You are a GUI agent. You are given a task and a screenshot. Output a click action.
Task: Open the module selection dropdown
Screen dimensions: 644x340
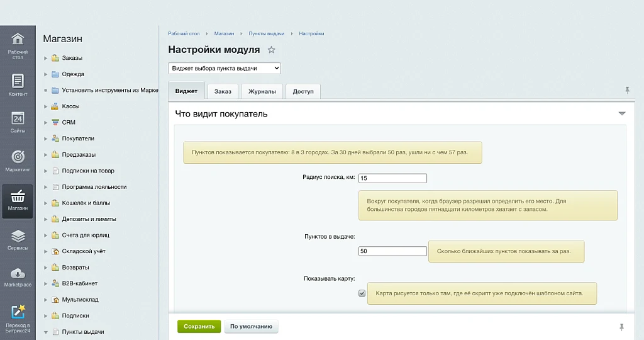point(225,68)
